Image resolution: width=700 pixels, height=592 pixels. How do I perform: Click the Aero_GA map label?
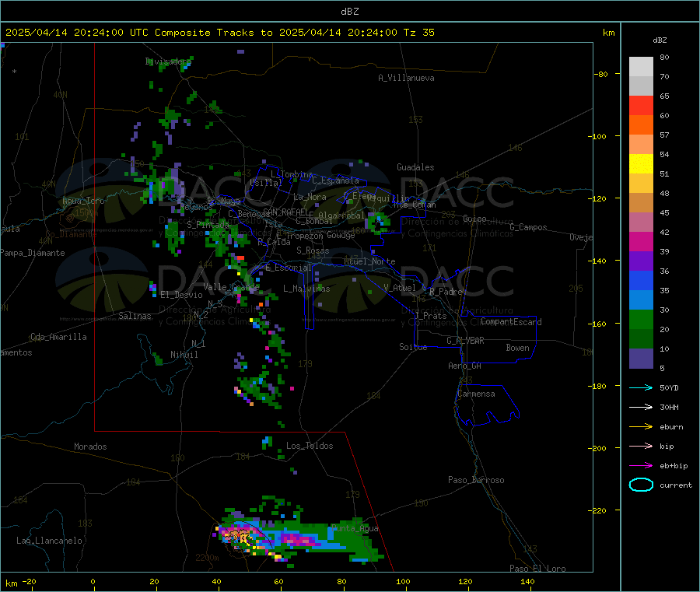(x=465, y=366)
